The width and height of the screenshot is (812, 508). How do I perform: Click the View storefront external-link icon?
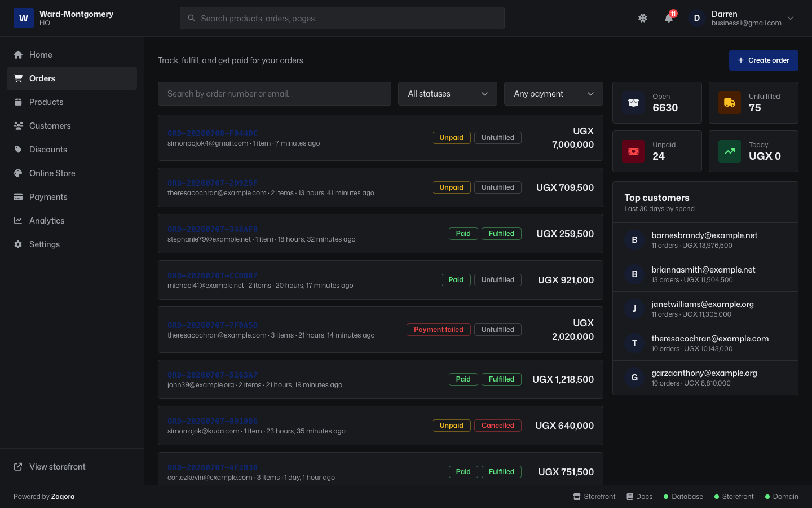click(x=18, y=467)
